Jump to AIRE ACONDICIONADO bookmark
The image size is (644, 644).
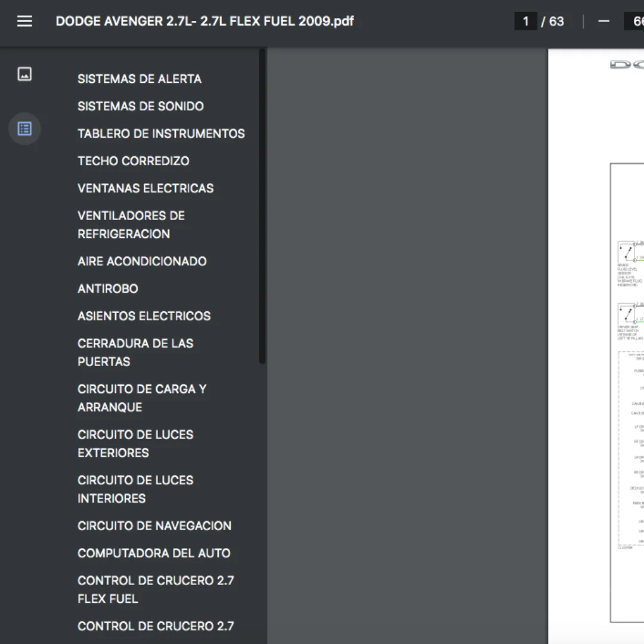[x=142, y=261]
